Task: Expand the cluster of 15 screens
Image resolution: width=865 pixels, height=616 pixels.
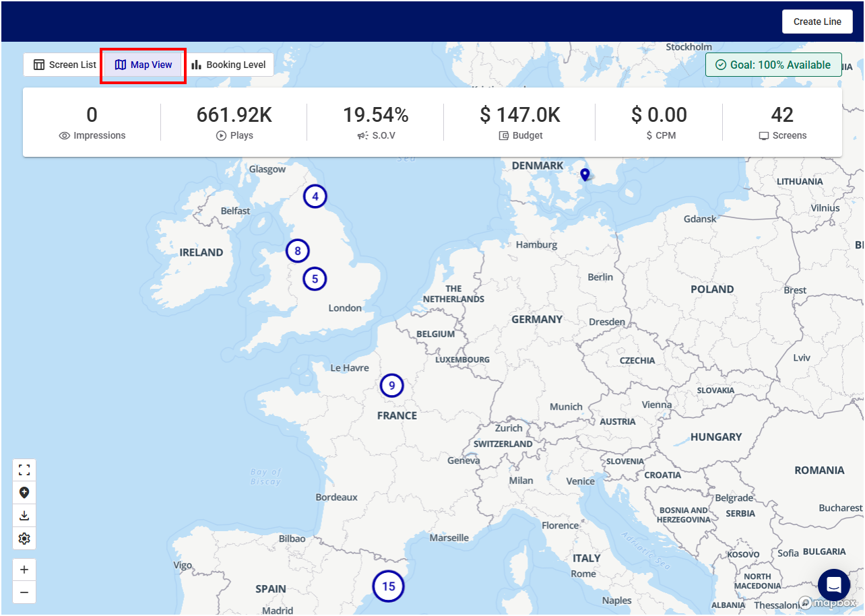Action: click(x=389, y=586)
